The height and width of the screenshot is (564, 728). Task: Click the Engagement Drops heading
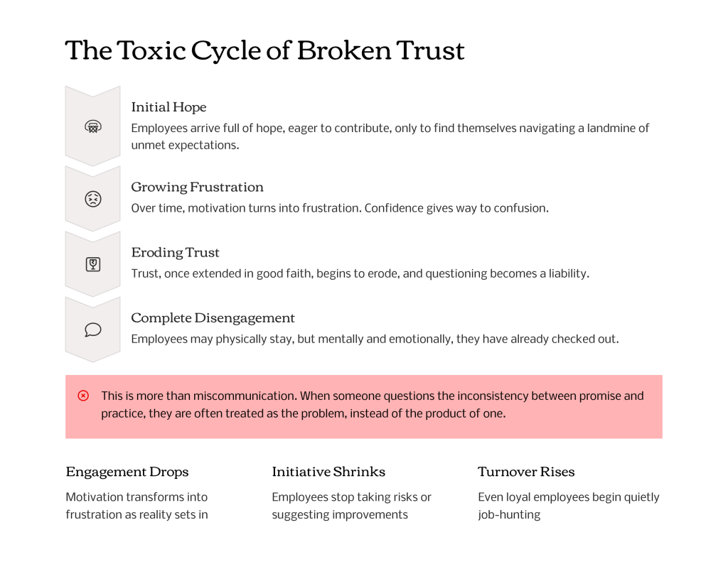(x=127, y=472)
